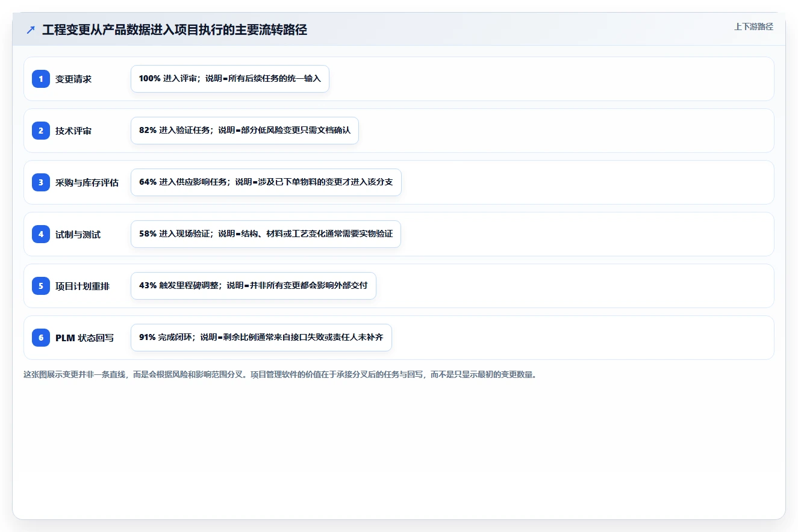Open the 64% 进入供应影响任务 description chip

(x=266, y=182)
